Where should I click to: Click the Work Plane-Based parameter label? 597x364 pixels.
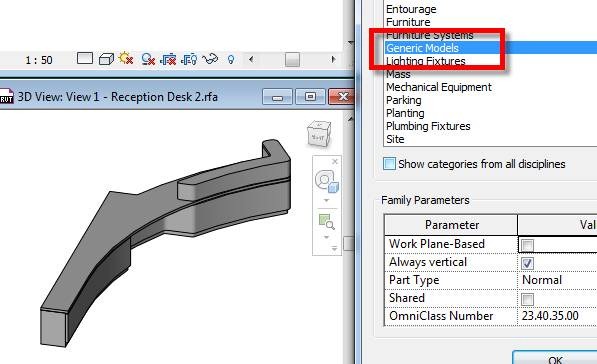point(437,244)
